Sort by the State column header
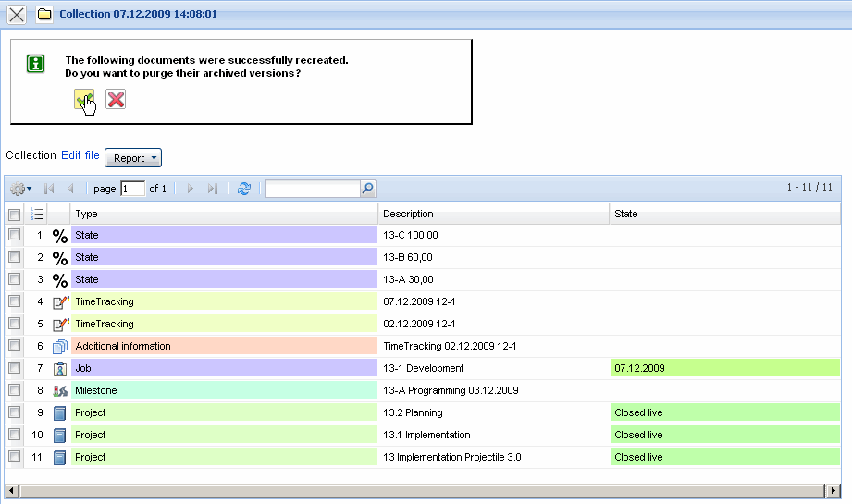The image size is (852, 504). [723, 214]
